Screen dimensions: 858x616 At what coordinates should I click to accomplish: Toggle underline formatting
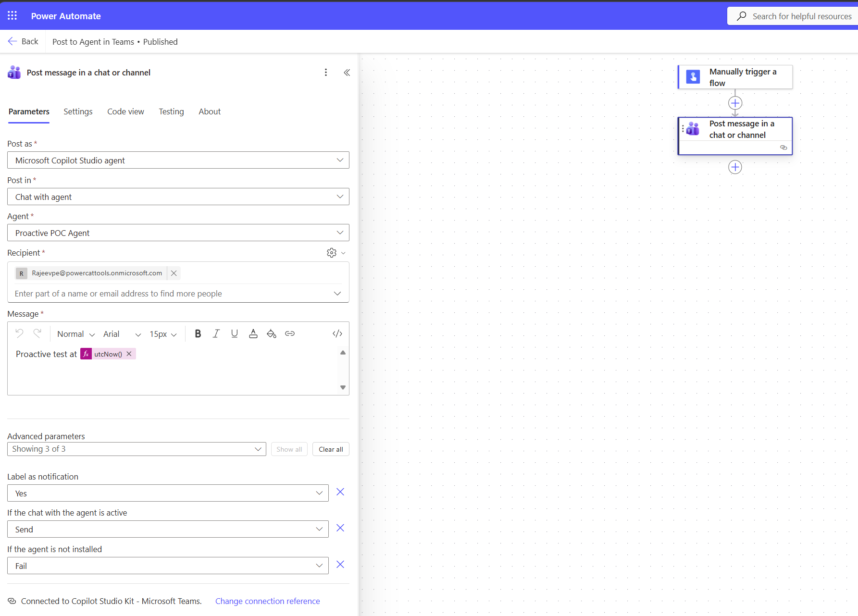point(235,333)
